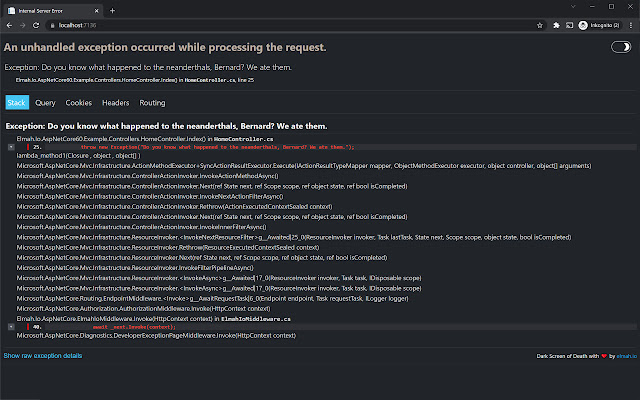
Task: Open Chrome three-dot menu
Action: [630, 22]
